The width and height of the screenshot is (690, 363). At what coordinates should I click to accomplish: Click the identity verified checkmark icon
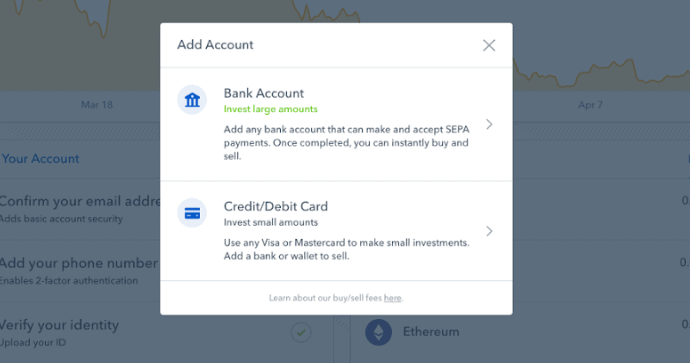coord(301,333)
